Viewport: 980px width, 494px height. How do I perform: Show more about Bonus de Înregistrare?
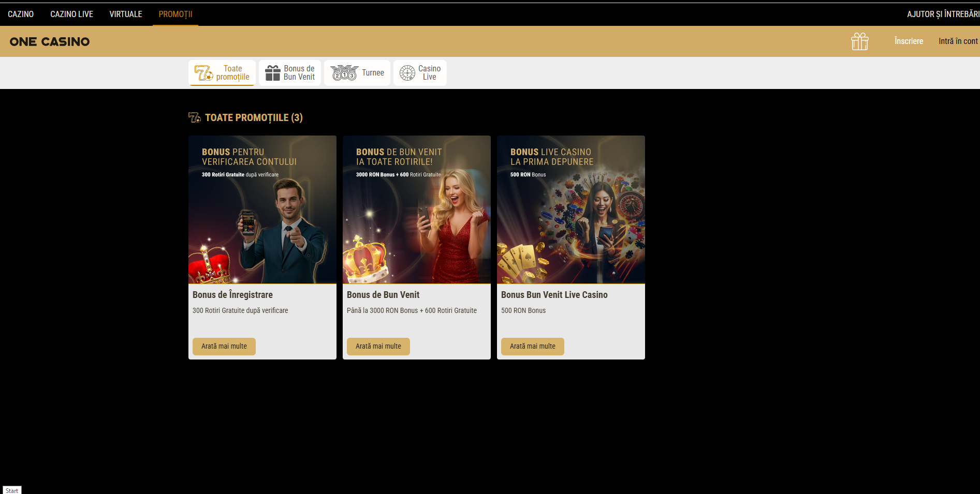(x=224, y=346)
